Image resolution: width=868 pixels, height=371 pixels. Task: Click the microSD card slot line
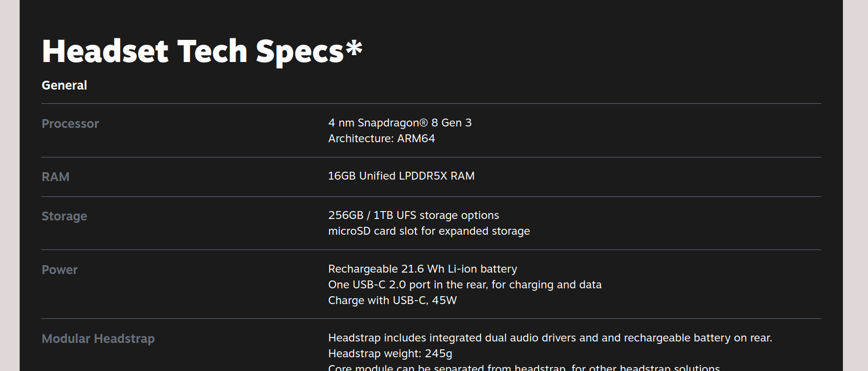(x=429, y=231)
